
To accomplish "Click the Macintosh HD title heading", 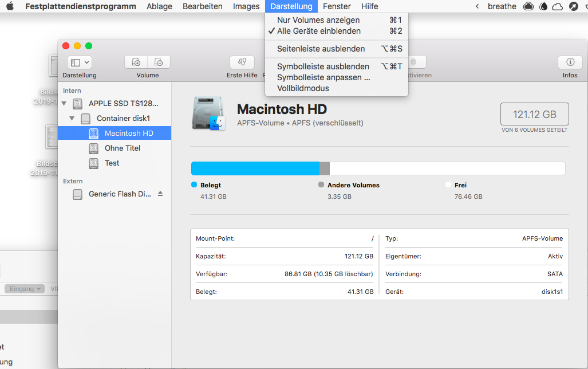I will point(282,109).
